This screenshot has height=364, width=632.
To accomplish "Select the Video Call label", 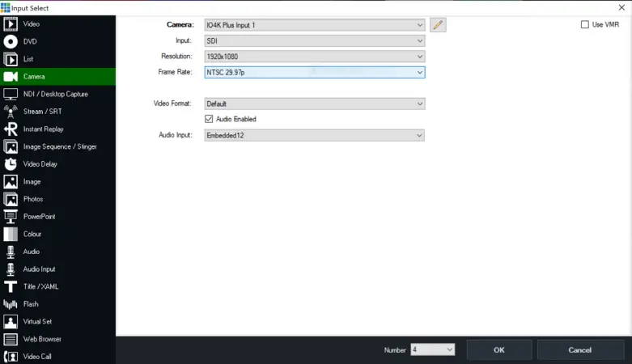I will pos(37,357).
